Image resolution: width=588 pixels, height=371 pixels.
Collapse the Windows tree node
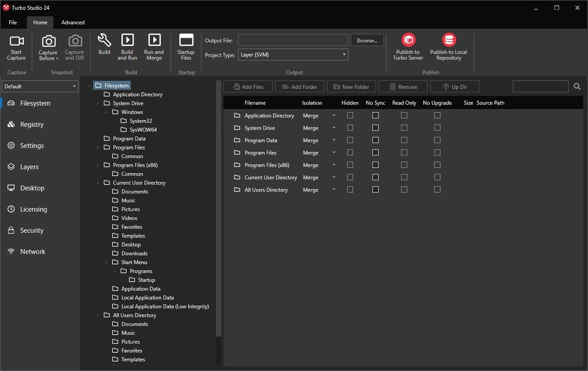click(106, 112)
